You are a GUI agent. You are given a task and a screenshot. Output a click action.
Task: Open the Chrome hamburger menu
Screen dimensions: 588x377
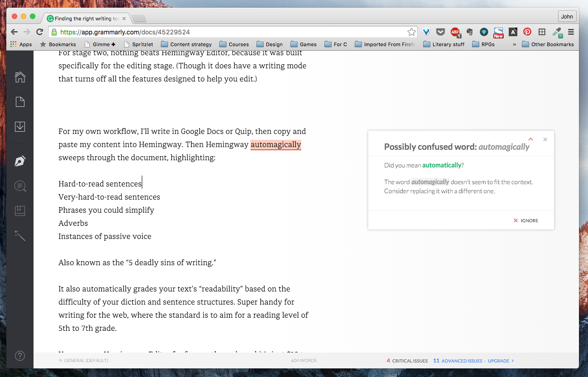point(571,32)
